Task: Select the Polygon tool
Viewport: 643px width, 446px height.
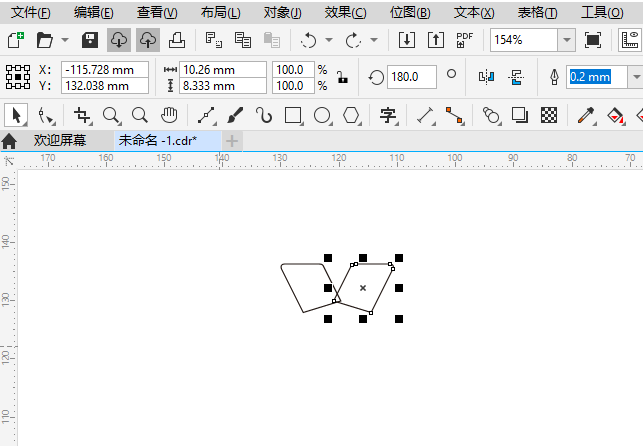Action: click(351, 116)
